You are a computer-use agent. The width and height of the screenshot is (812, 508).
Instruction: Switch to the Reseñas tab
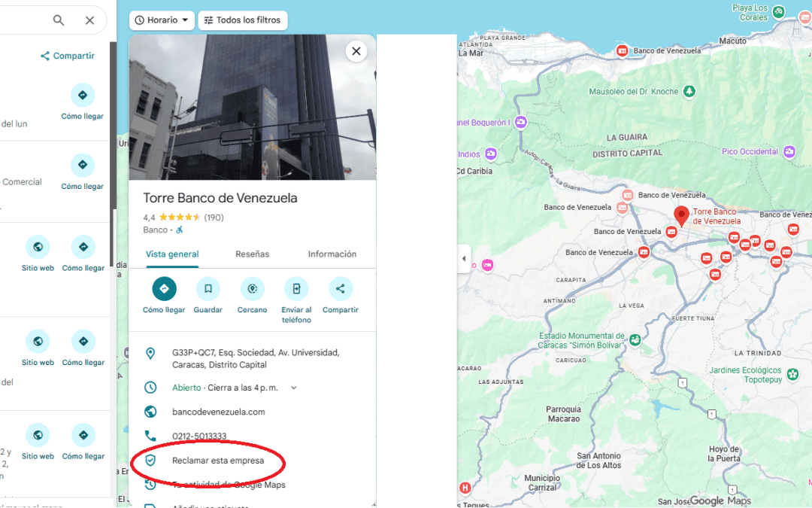(252, 254)
